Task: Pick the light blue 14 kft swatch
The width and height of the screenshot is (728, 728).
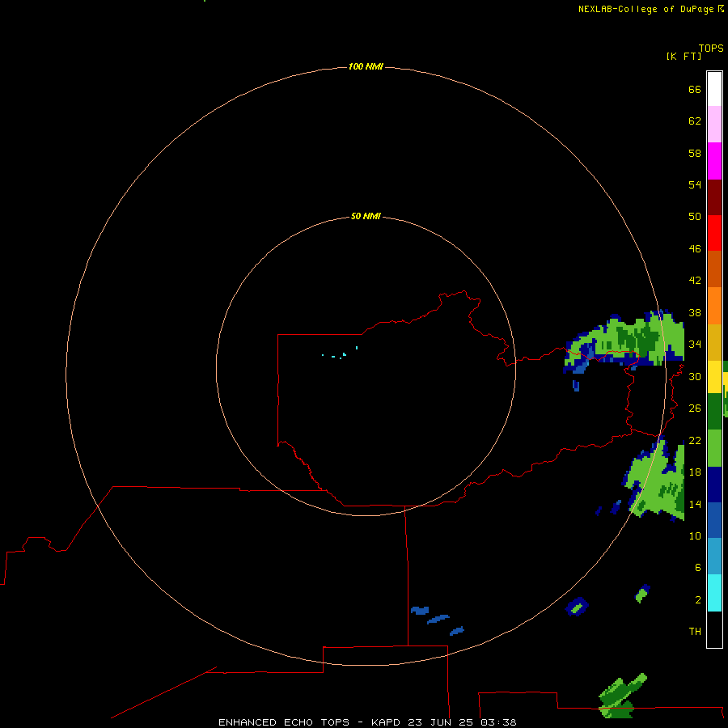Action: (x=714, y=557)
